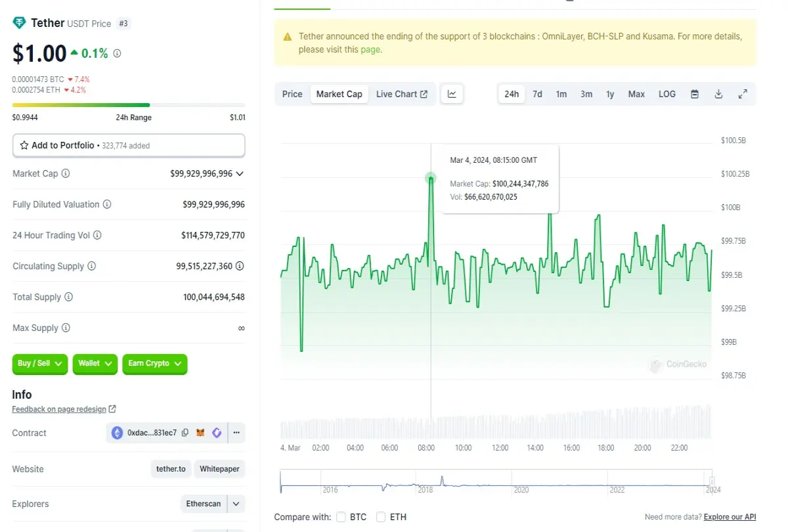Click star icon in Add to Portfolio
The image size is (788, 532).
tap(24, 145)
